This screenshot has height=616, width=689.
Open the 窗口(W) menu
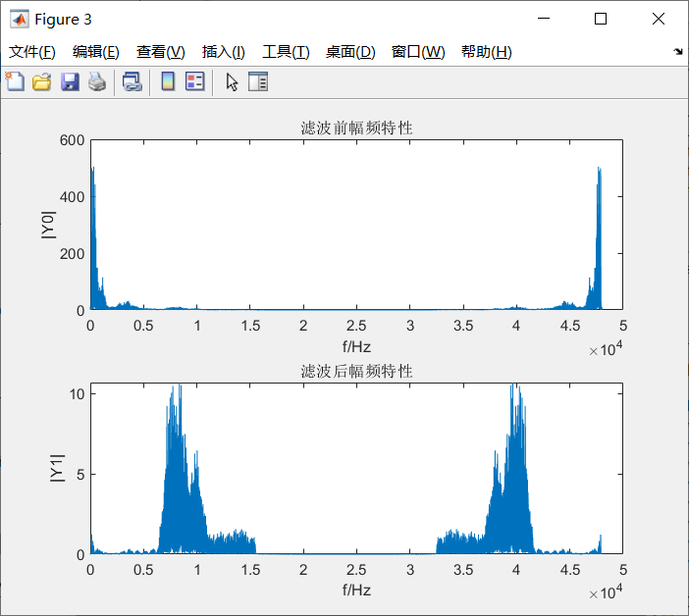click(418, 52)
